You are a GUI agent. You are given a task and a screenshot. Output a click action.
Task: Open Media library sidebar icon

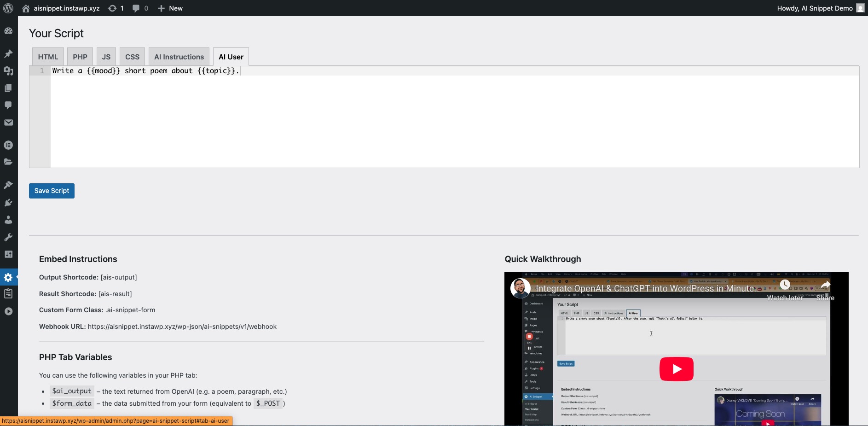tap(8, 71)
